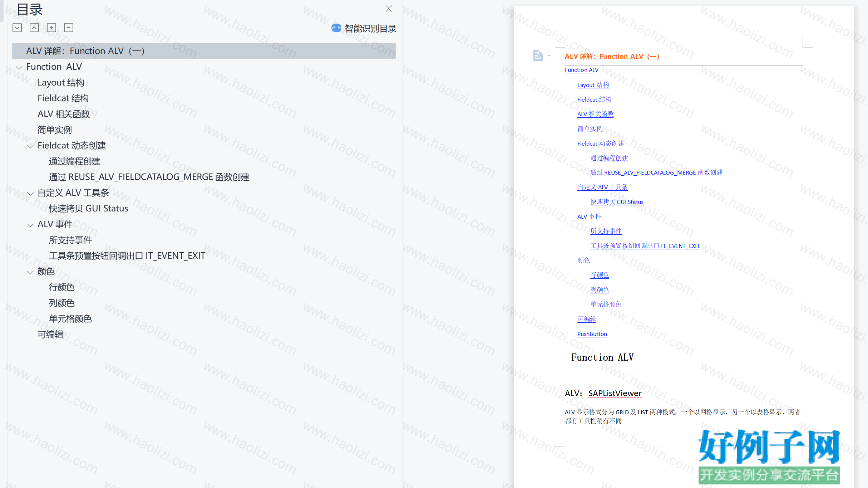Follow the 通过编程创建 link in the document
Screen dimensions: 868x488
click(x=609, y=158)
